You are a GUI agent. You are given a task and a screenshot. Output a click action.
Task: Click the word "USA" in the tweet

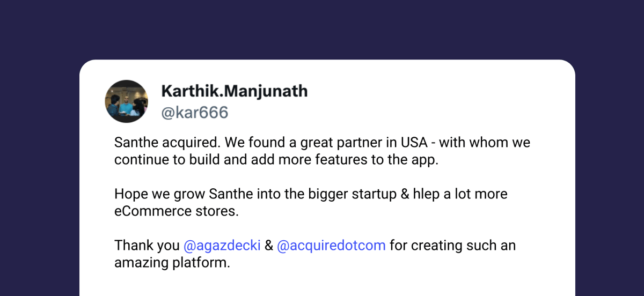(415, 143)
